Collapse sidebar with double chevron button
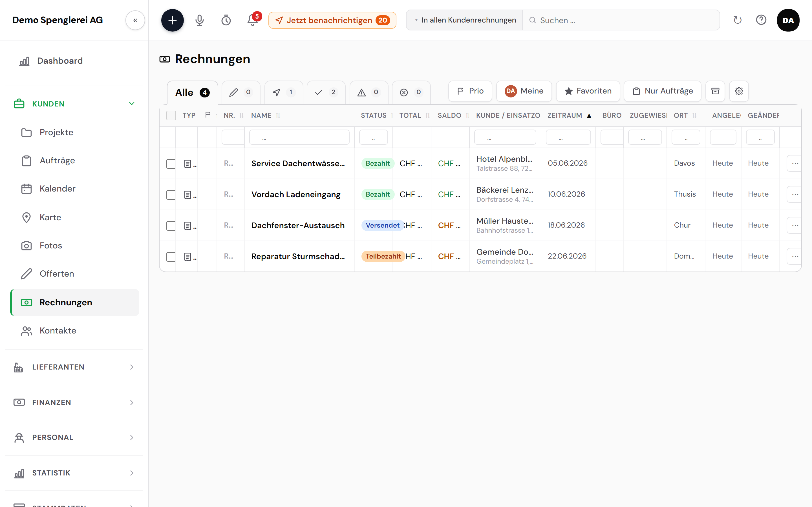The image size is (812, 507). [135, 20]
